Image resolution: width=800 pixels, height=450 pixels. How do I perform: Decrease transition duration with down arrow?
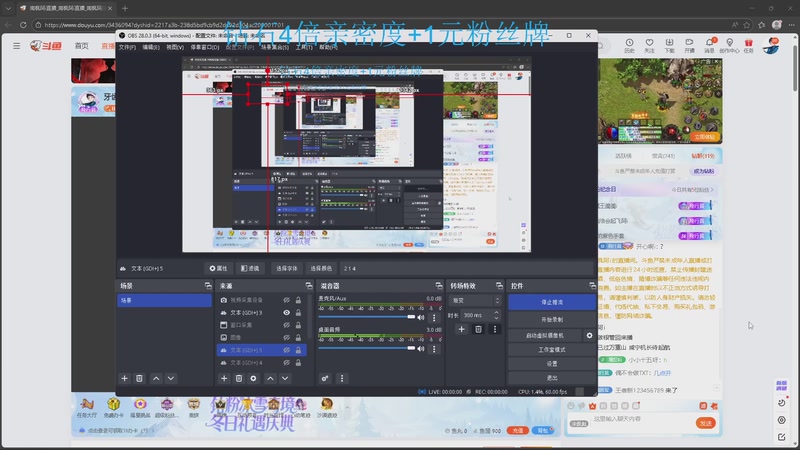[x=496, y=318]
